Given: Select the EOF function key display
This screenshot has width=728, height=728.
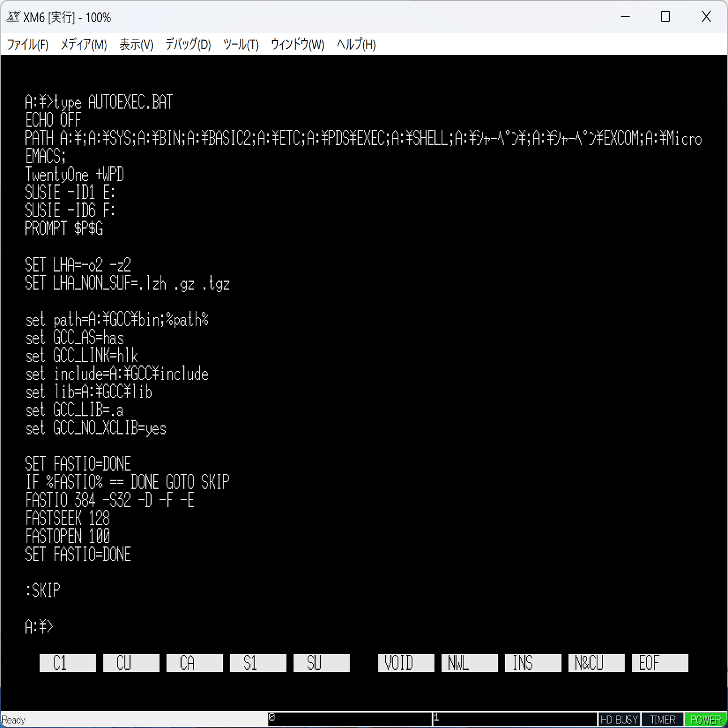Looking at the screenshot, I should click(x=660, y=662).
